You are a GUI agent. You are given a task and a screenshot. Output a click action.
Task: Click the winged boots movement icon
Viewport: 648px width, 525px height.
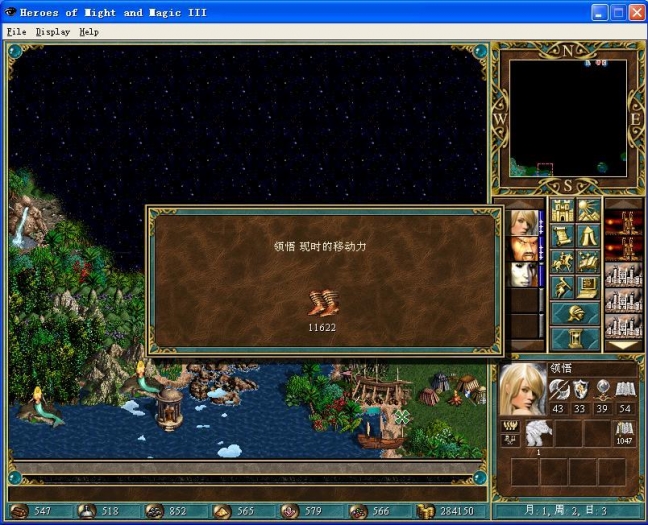[x=324, y=303]
